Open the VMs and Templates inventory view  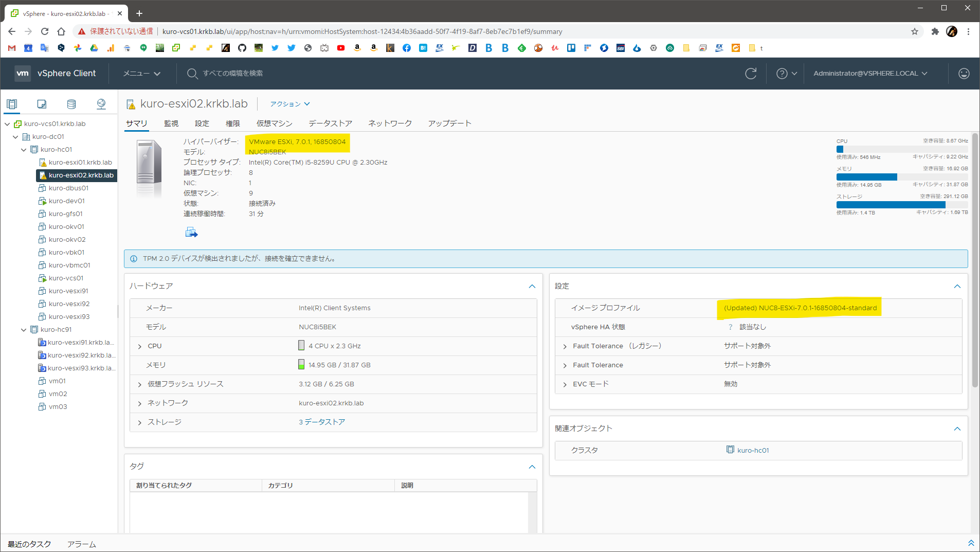[42, 104]
